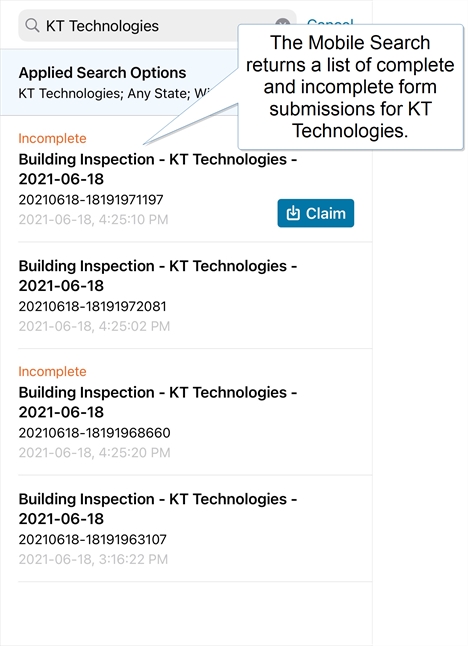This screenshot has height=646, width=468.
Task: Click the 3:16:22 PM timestamp entry
Action: point(93,559)
